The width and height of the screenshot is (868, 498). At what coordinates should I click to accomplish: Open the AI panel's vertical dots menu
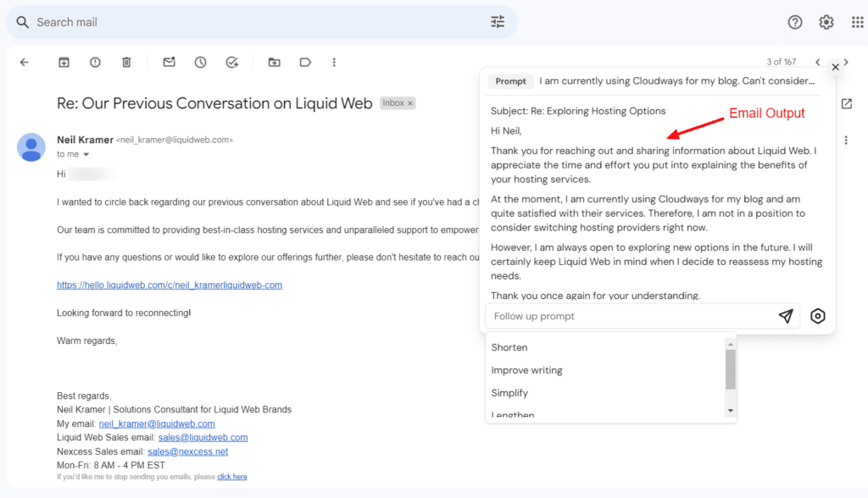pyautogui.click(x=846, y=140)
